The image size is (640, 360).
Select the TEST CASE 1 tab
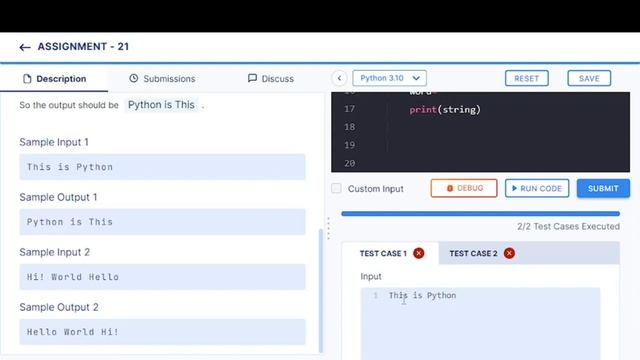390,253
